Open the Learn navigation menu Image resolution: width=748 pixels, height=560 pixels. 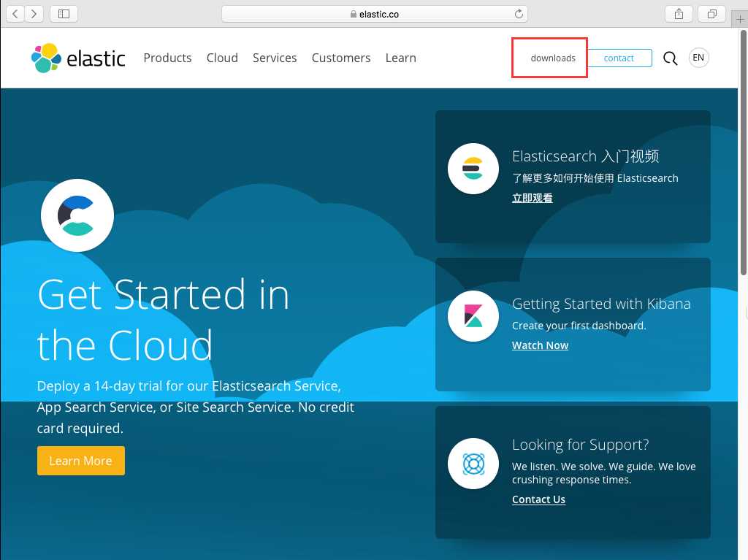pos(401,58)
